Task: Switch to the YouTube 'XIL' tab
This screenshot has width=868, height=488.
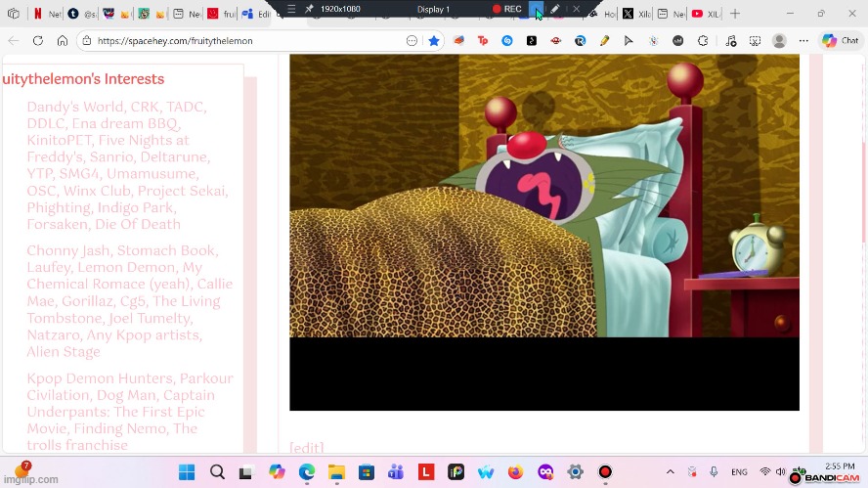Action: tap(706, 14)
